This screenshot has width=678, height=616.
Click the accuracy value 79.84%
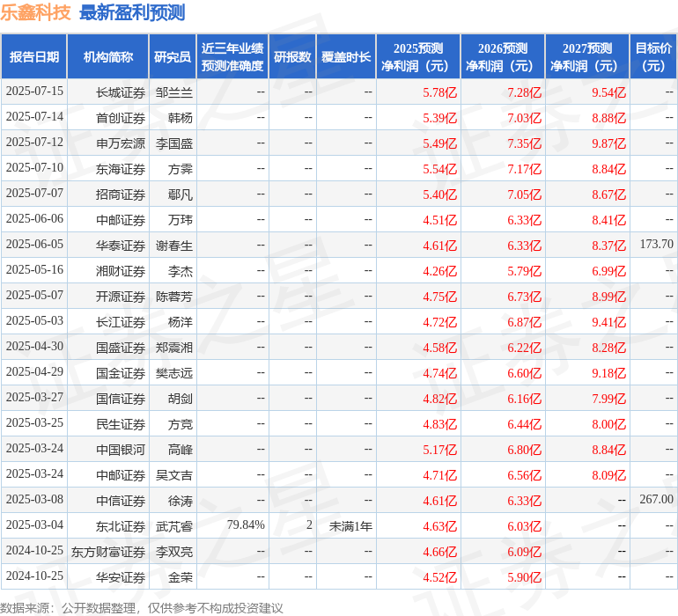246,524
